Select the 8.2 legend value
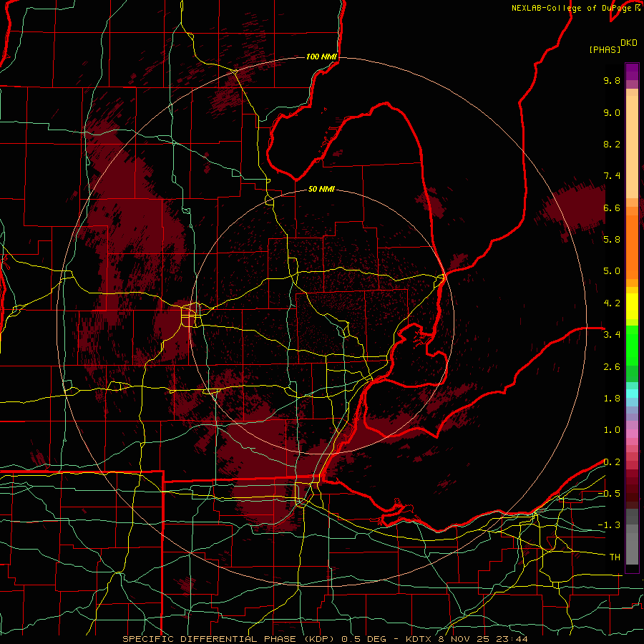 pyautogui.click(x=612, y=144)
